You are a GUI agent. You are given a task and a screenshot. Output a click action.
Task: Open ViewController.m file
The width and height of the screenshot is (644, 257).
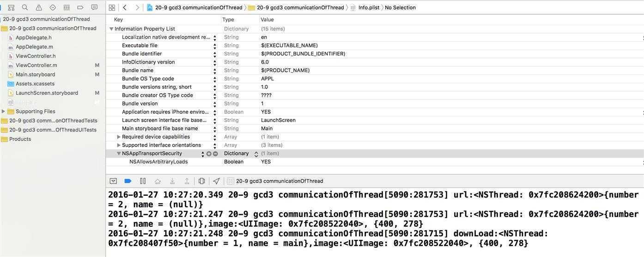pyautogui.click(x=36, y=65)
